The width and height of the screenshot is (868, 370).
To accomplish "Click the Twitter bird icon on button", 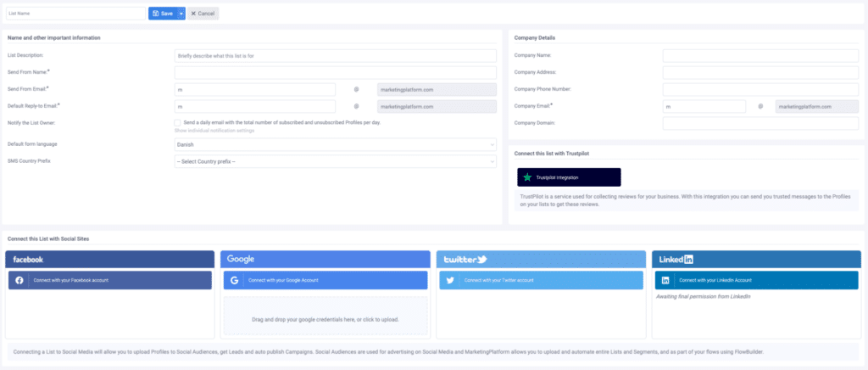I will (x=450, y=280).
